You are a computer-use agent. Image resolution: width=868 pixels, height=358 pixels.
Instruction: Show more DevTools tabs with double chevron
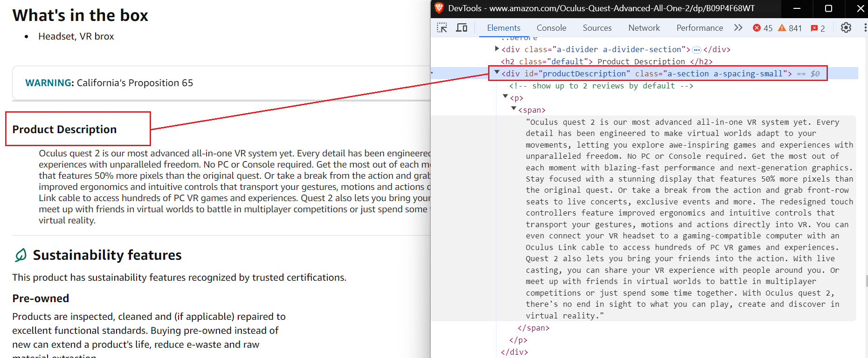738,28
